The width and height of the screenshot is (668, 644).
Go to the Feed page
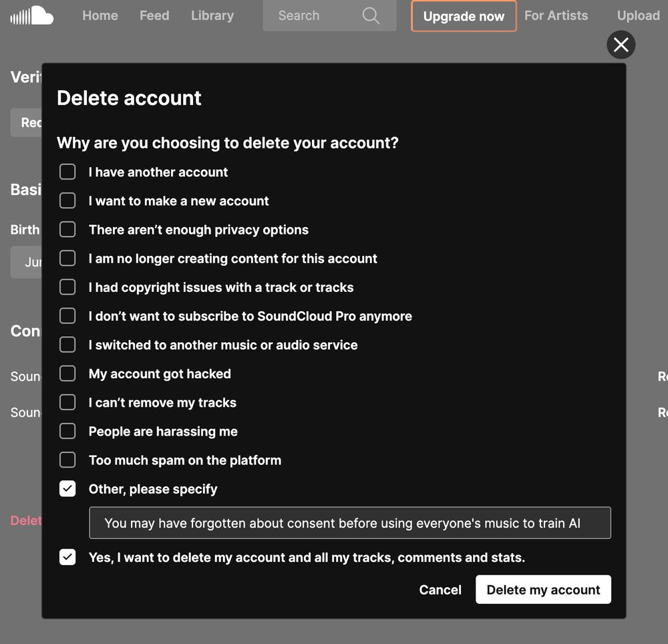[154, 15]
